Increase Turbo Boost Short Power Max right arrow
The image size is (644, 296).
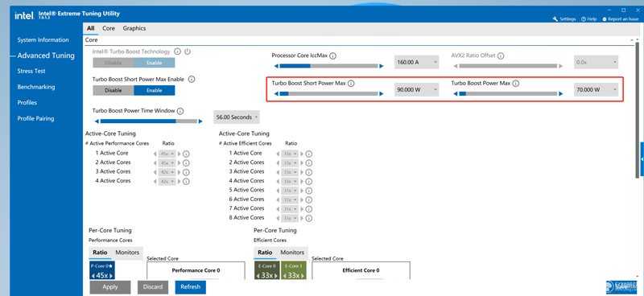click(382, 93)
